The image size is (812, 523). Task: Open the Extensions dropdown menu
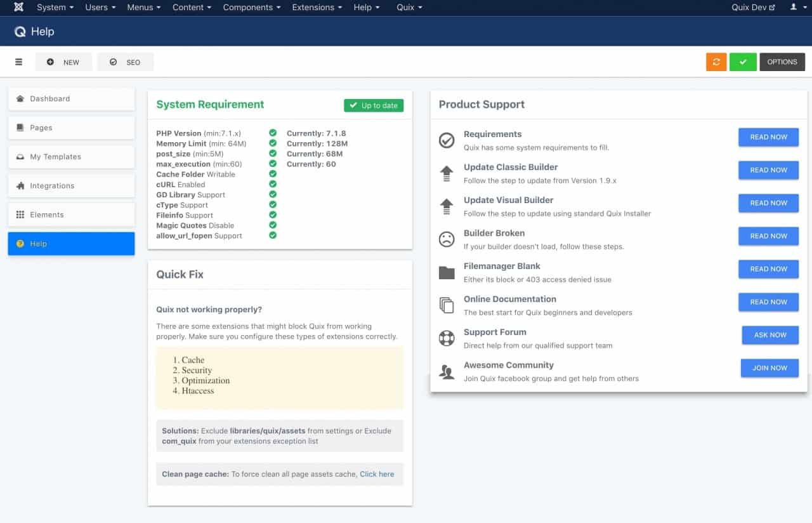(317, 8)
